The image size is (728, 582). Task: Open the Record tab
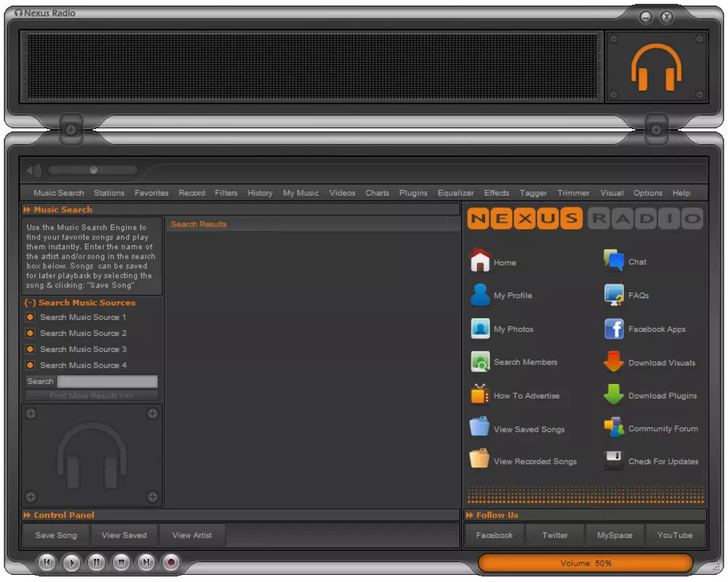192,193
